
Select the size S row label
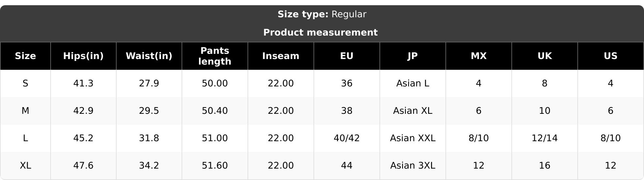(x=25, y=83)
